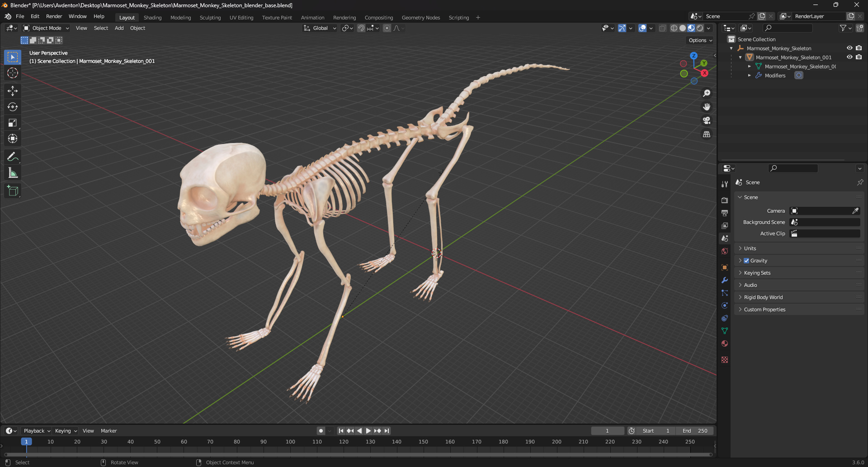Viewport: 868px width, 467px height.
Task: Open the Options dropdown
Action: 700,40
